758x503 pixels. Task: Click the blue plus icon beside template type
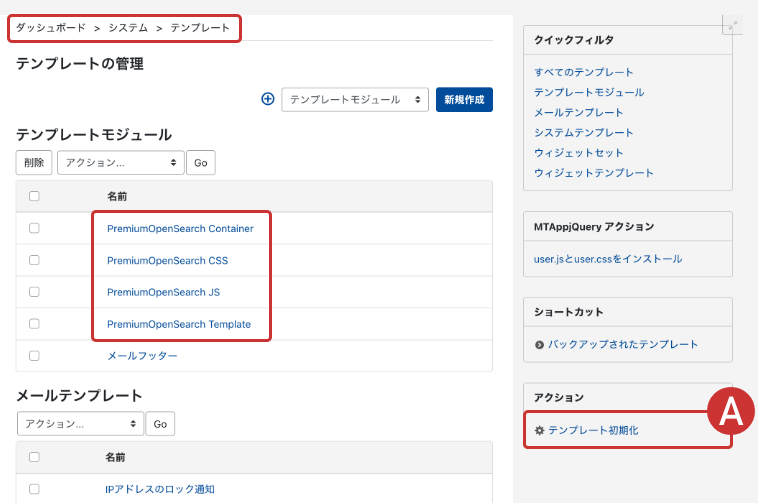(267, 99)
